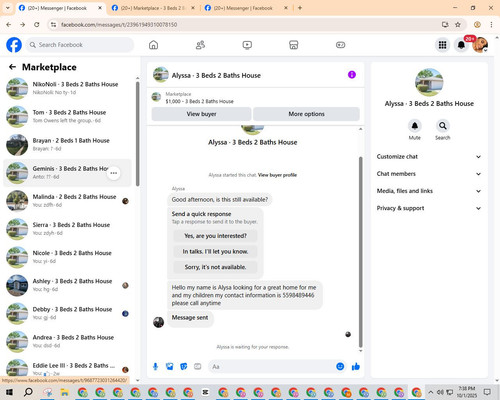
Task: Send a thumbs-up like
Action: [x=356, y=367]
